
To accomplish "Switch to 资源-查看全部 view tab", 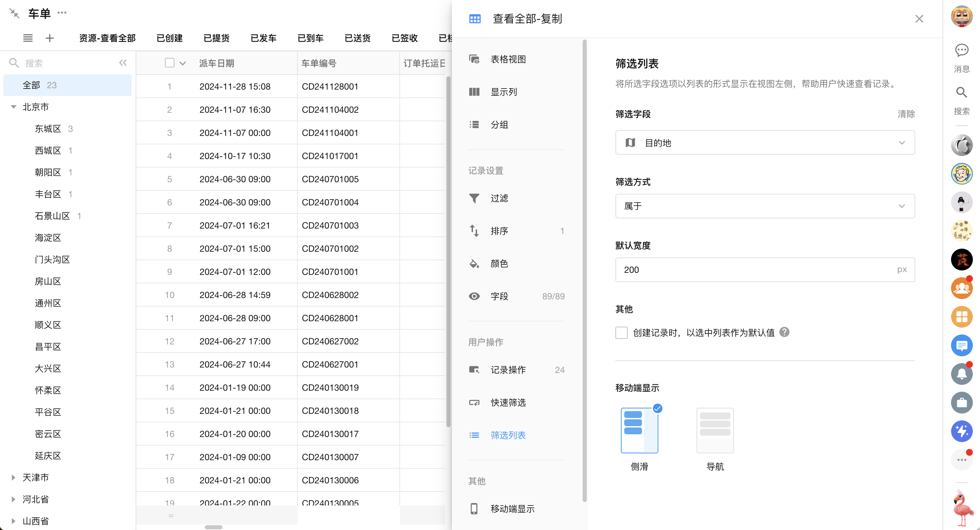I will click(x=108, y=38).
